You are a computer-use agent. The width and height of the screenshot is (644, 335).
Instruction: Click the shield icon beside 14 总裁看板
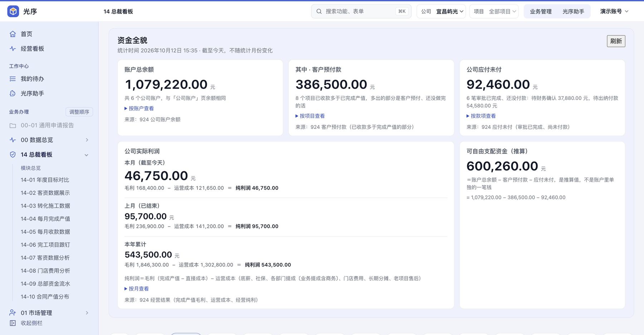pos(13,155)
